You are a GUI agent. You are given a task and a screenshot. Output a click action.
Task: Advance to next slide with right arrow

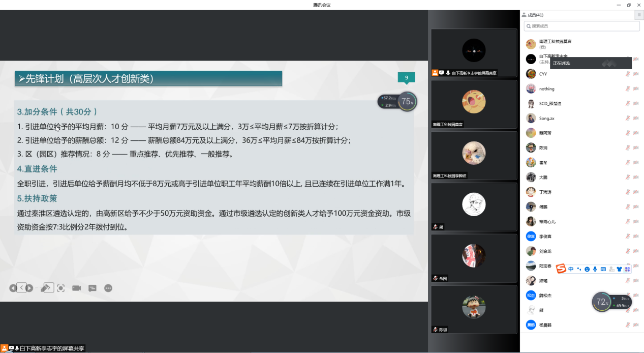(x=29, y=288)
